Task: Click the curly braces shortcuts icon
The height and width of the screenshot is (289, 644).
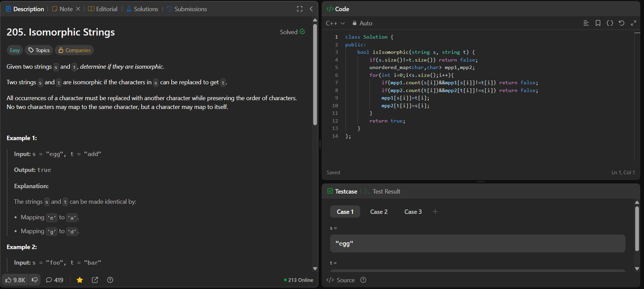Action: 610,23
